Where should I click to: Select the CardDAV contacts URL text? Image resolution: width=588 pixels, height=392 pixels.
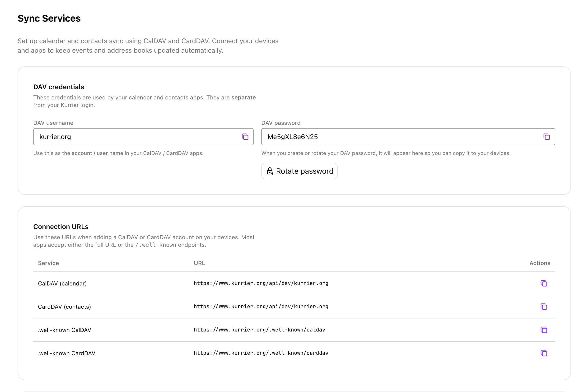(261, 307)
